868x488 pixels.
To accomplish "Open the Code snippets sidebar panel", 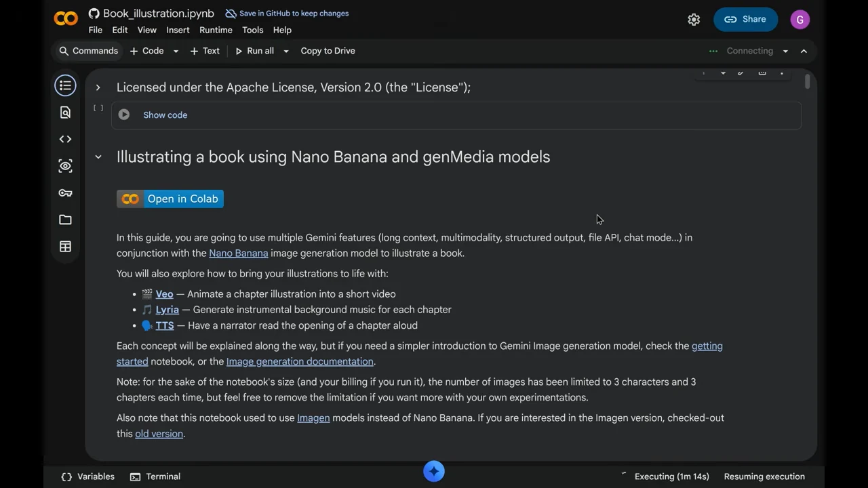I will pos(65,139).
